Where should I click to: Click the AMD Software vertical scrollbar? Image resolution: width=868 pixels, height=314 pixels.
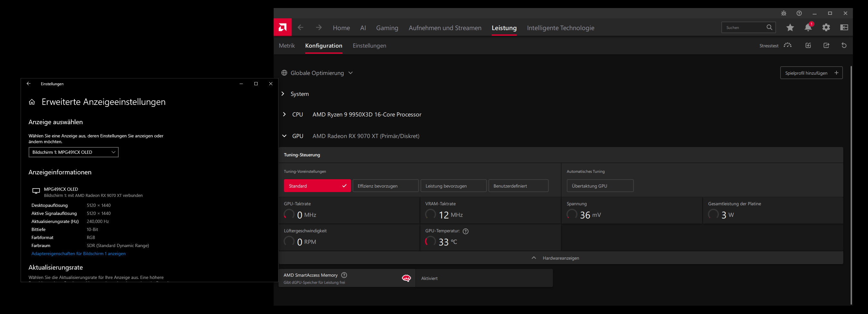tap(851, 185)
